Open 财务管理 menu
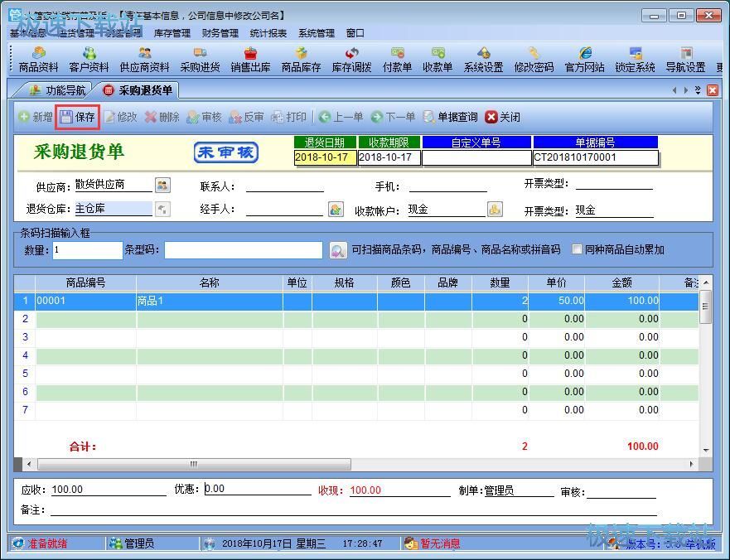730x560 pixels. click(220, 33)
